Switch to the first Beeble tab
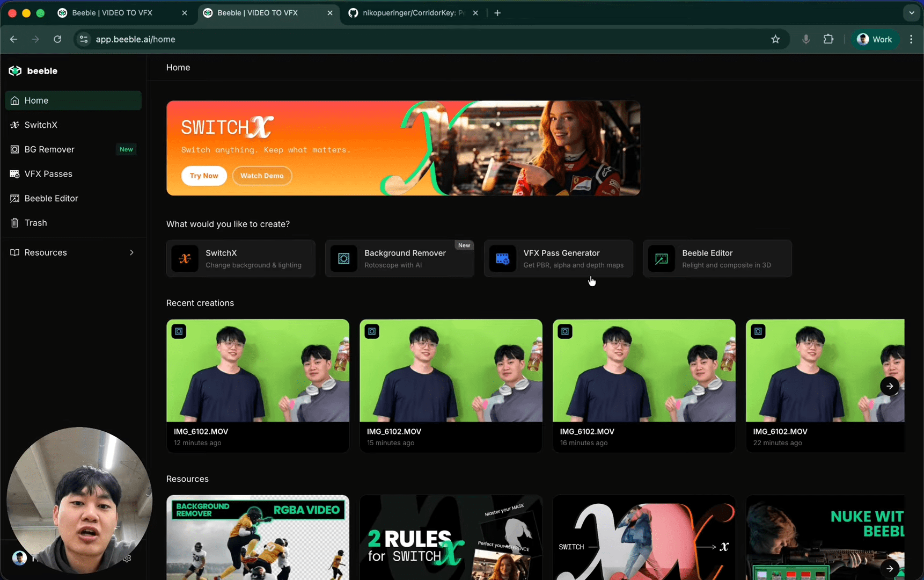 [113, 12]
